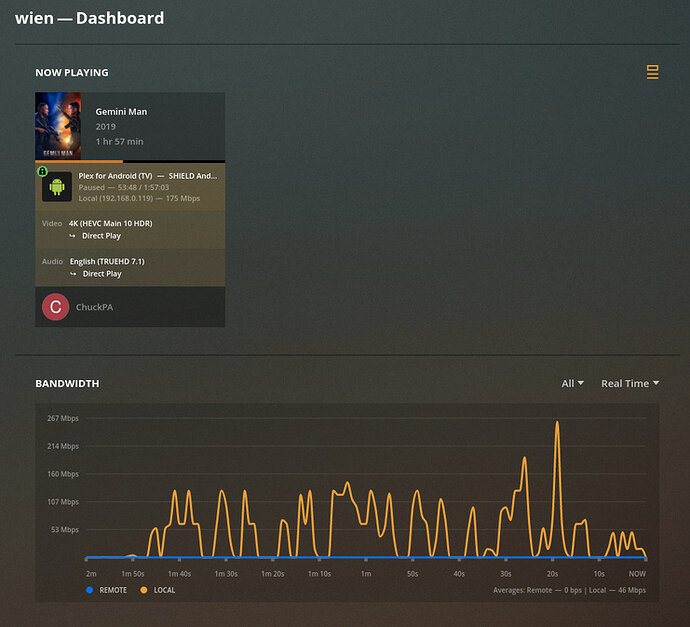This screenshot has width=690, height=627.
Task: Click the green secure connection lock icon
Action: [x=42, y=171]
